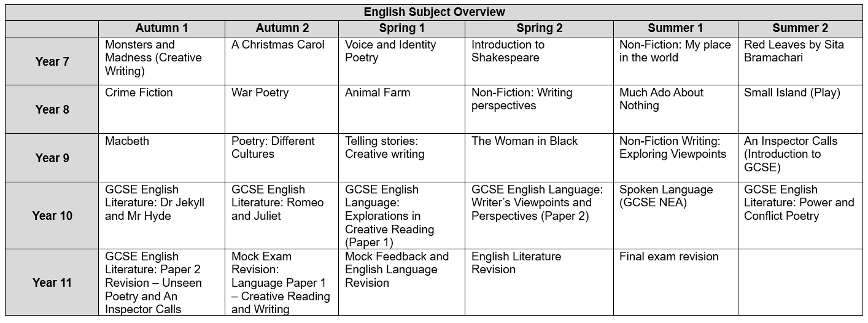The width and height of the screenshot is (868, 323).
Task: Click the empty Year 11 Summer 2 cell
Action: pos(800,282)
